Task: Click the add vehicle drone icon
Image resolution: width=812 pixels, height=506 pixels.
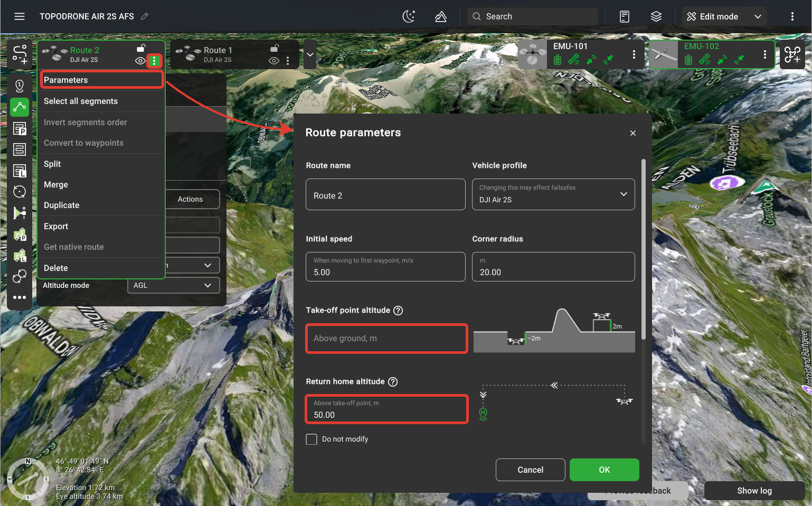Action: (x=792, y=54)
